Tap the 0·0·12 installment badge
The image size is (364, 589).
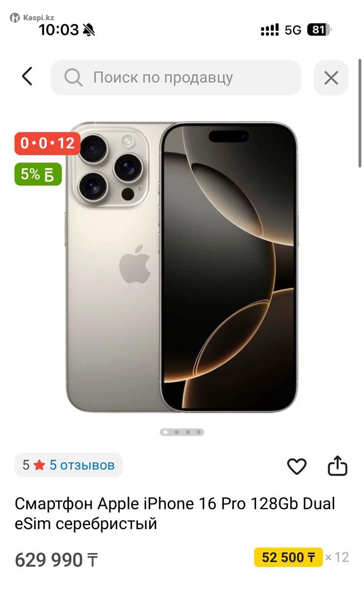pyautogui.click(x=48, y=143)
